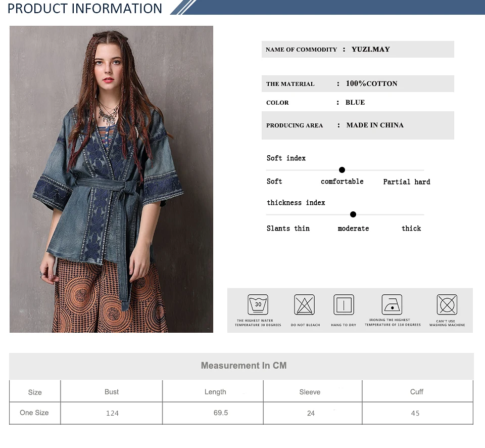This screenshot has height=448, width=485.
Task: Click the 'thickness index' label
Action: pos(296,203)
